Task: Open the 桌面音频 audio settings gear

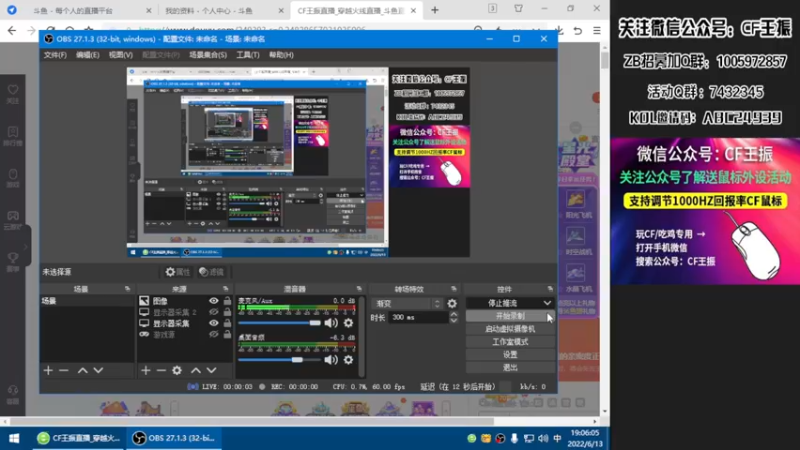Action: pyautogui.click(x=348, y=360)
